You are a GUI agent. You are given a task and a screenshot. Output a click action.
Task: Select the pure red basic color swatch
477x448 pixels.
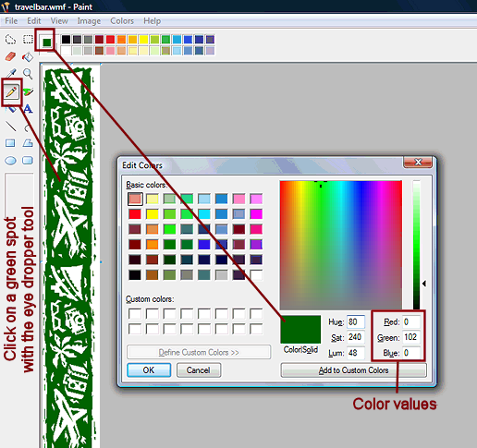point(135,214)
